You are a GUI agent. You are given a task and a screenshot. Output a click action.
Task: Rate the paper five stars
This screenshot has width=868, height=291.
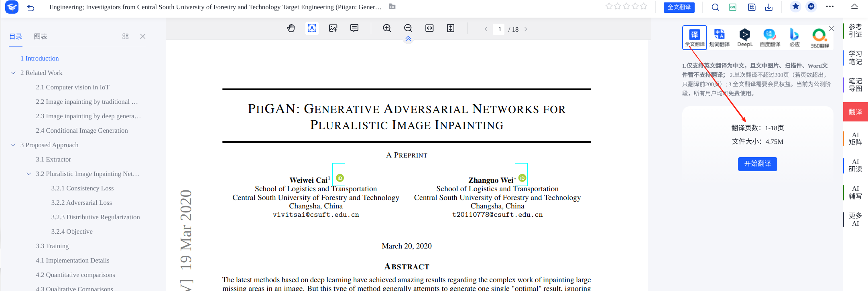pyautogui.click(x=644, y=6)
